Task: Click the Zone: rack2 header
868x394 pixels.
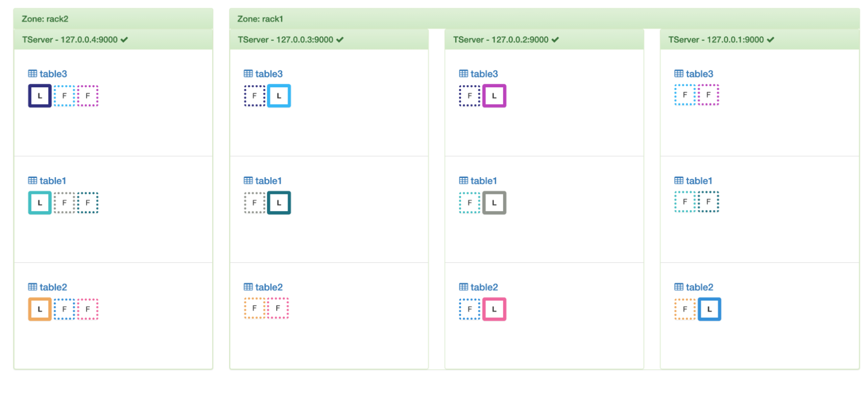Action: coord(45,19)
